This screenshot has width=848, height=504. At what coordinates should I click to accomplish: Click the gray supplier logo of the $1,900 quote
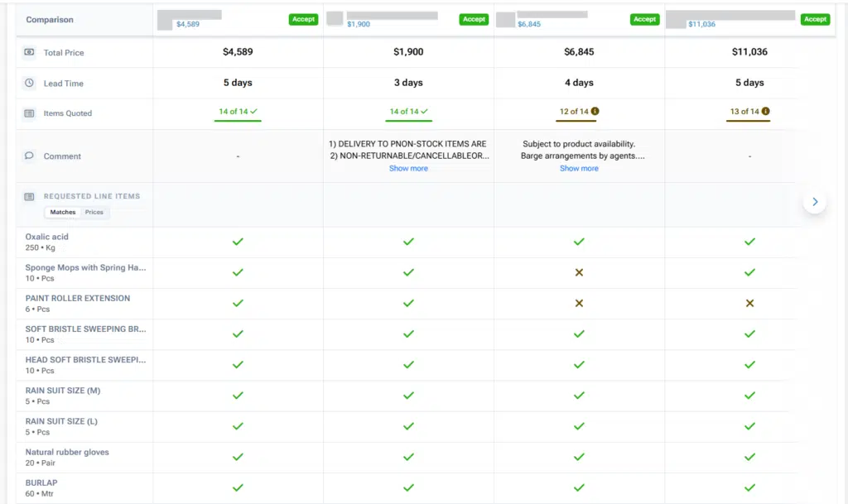coord(335,18)
